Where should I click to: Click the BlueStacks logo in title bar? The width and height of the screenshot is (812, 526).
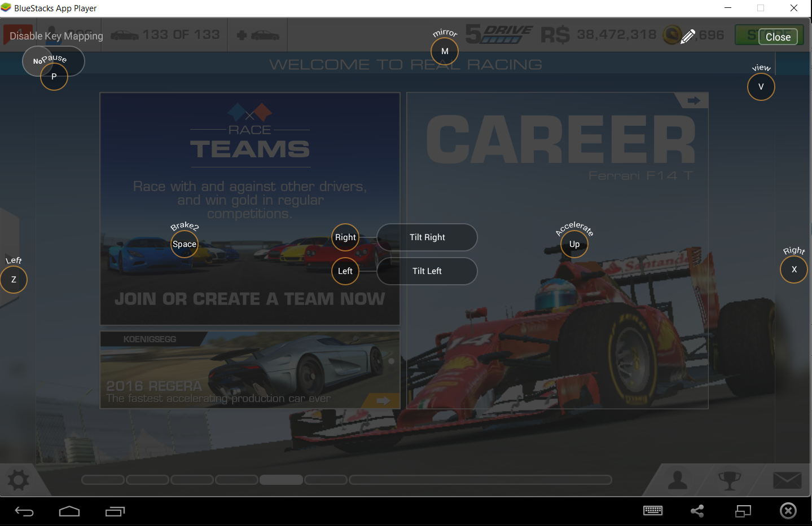pos(6,8)
